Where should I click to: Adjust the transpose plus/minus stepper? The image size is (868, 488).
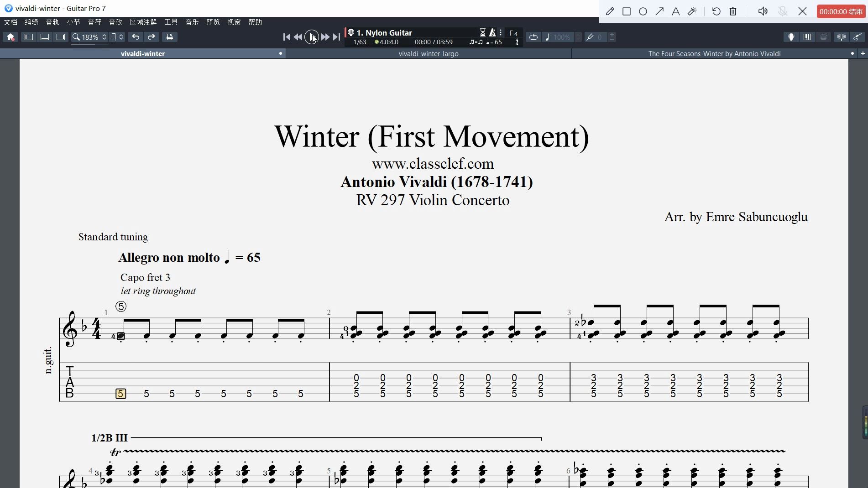[x=612, y=37]
